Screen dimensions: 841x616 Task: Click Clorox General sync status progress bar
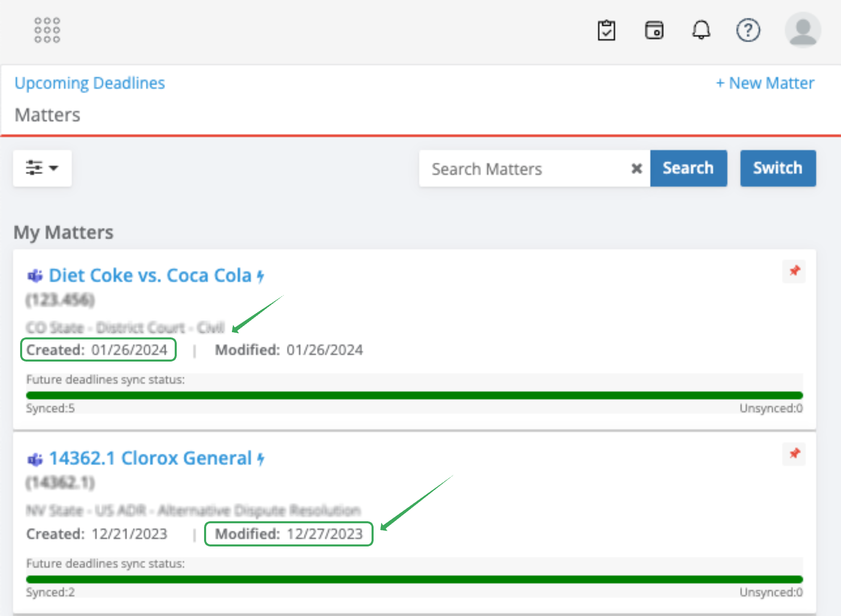click(x=414, y=579)
